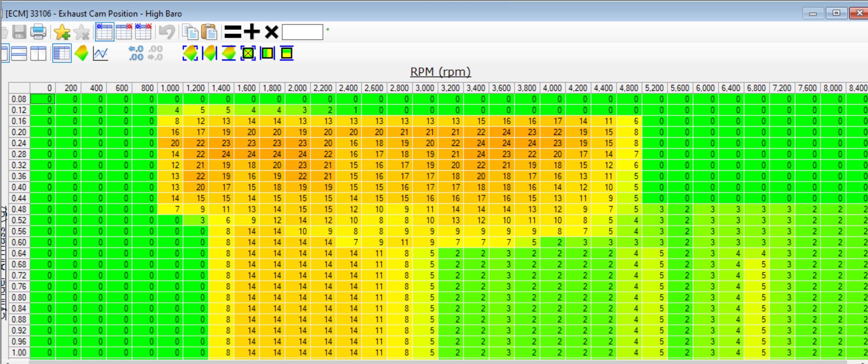
Task: Click the Paste clipboard icon
Action: point(209,32)
